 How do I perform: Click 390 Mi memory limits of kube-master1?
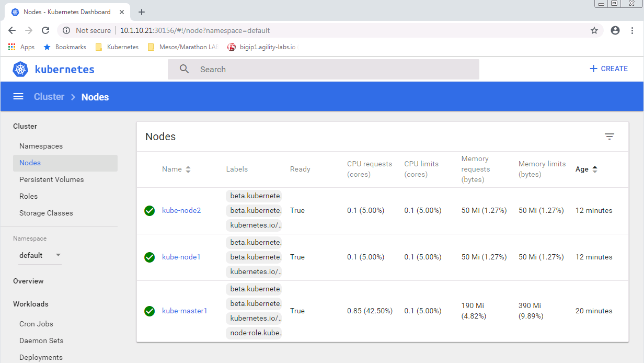point(531,311)
